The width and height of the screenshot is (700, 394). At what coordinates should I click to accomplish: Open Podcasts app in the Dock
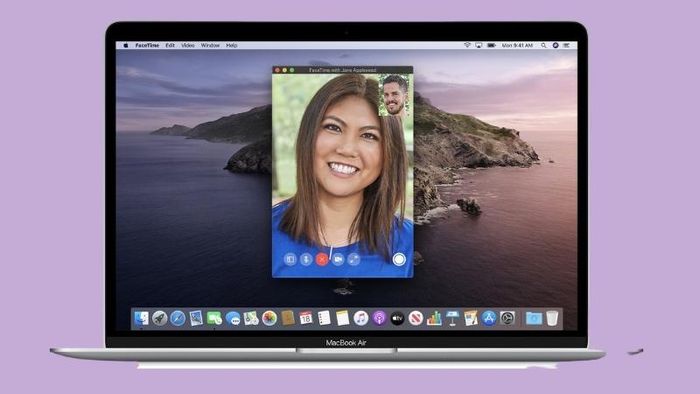point(379,318)
